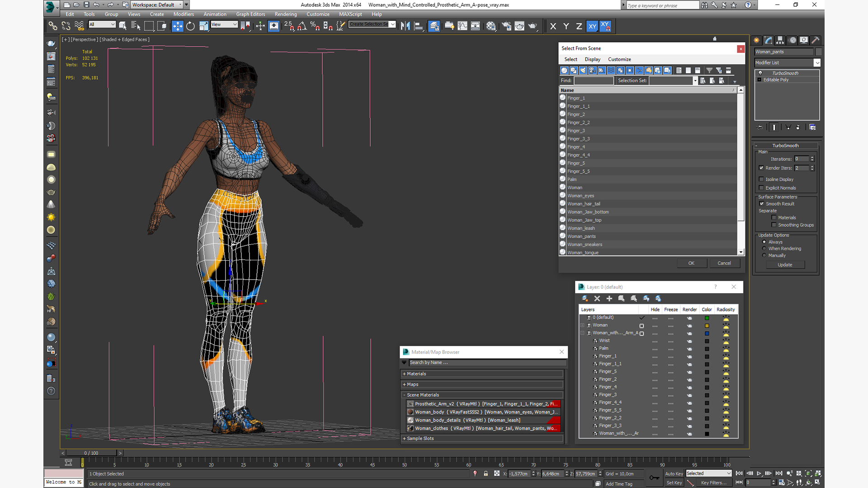Screen dimensions: 868x488
Task: Open the Utilities hammer panel tab
Action: [x=815, y=40]
